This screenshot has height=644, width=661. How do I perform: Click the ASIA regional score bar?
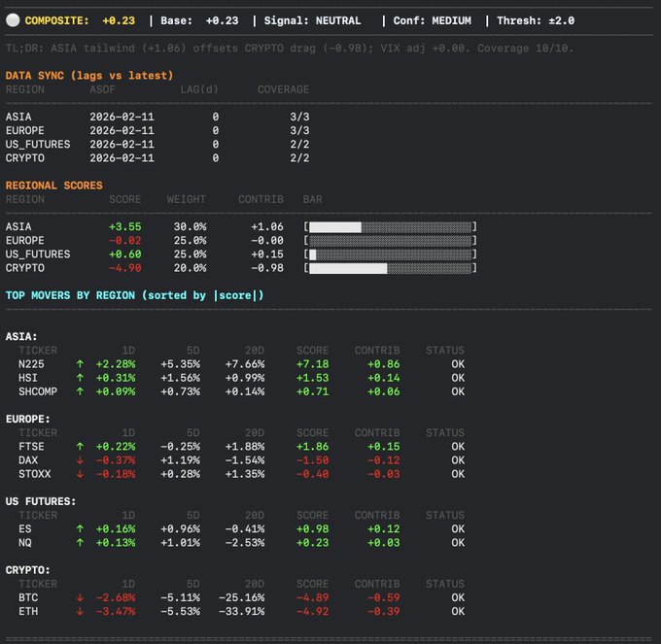390,226
